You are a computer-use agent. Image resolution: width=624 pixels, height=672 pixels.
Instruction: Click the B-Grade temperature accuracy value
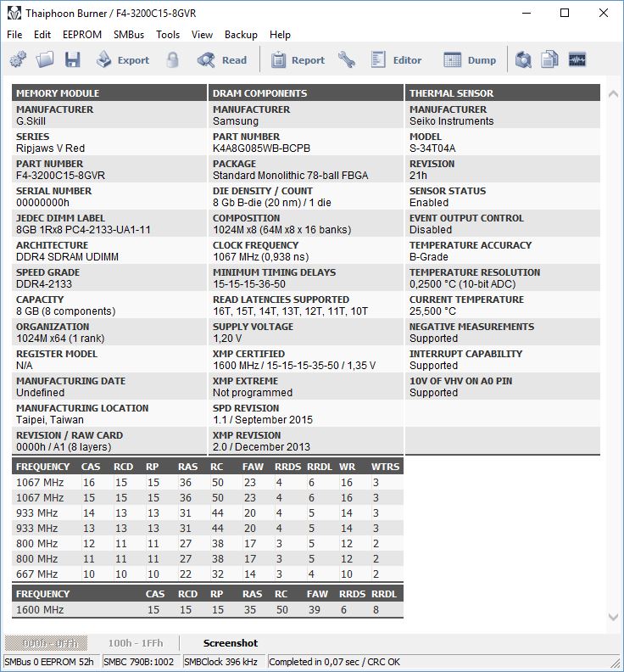click(x=429, y=257)
